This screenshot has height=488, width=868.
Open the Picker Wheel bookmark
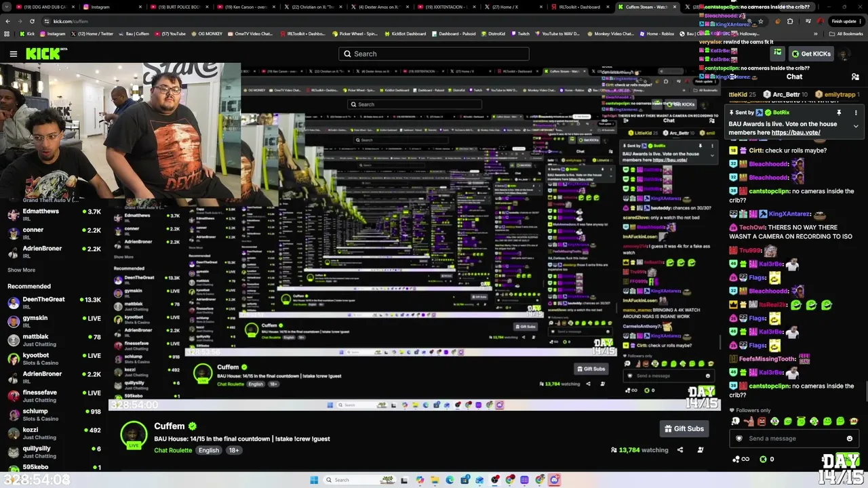[x=355, y=34]
